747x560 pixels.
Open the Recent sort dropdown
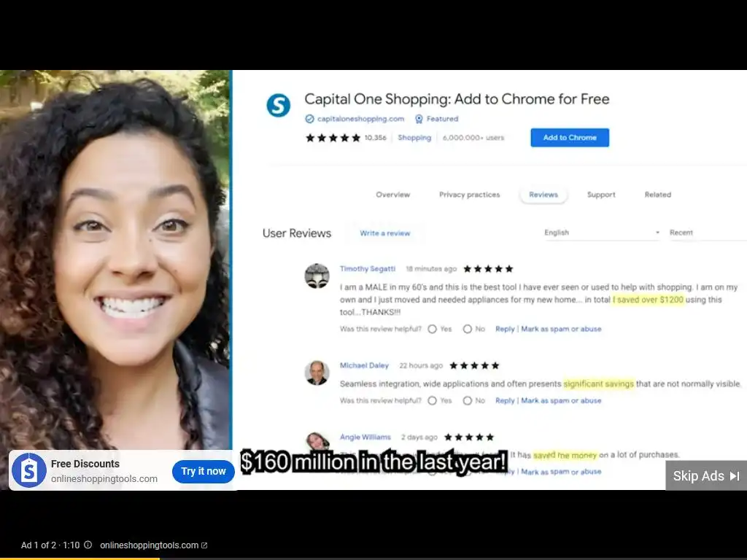click(708, 233)
